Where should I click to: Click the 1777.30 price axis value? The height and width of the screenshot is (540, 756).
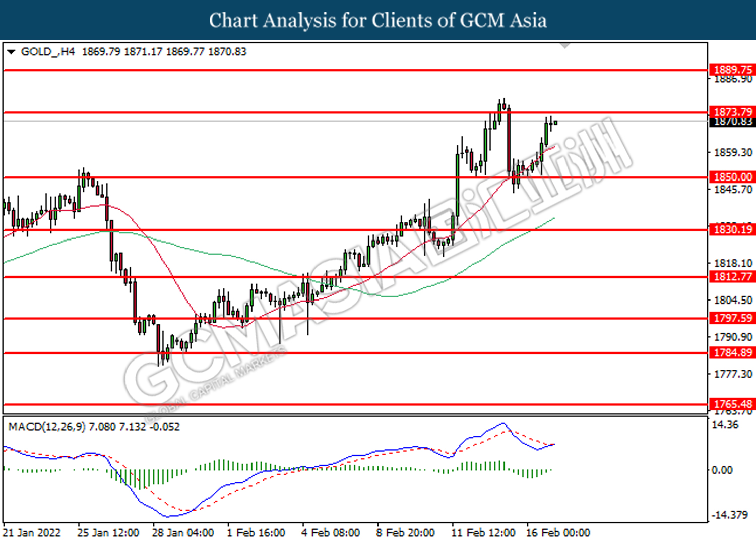733,374
